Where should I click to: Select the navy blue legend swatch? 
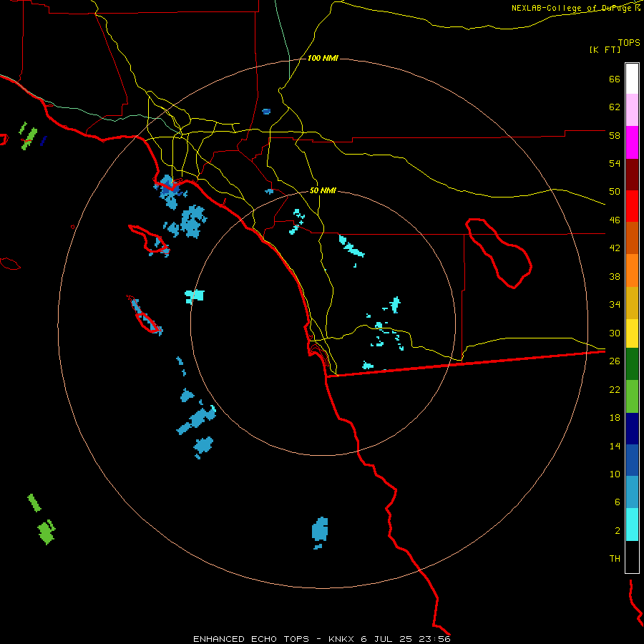point(632,429)
